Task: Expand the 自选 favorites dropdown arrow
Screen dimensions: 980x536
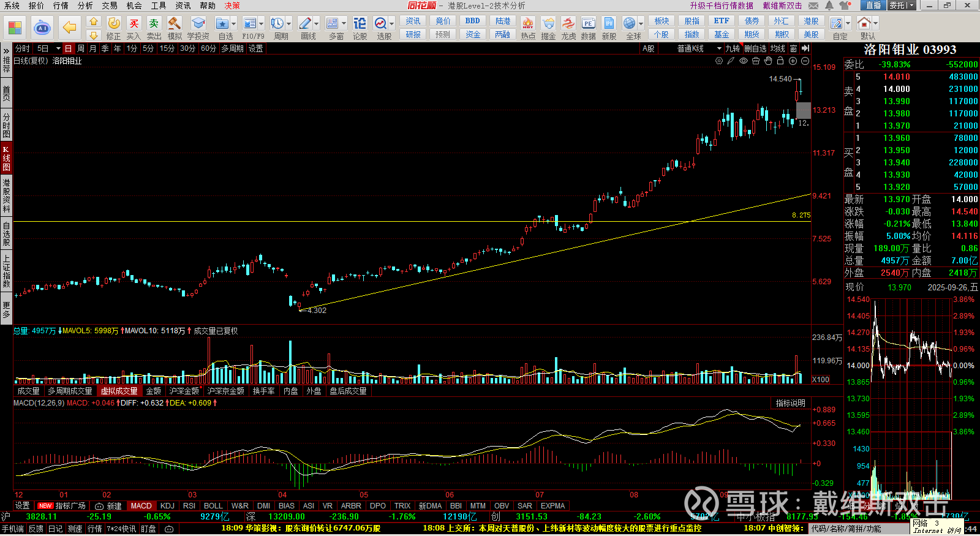Action: 234,24
